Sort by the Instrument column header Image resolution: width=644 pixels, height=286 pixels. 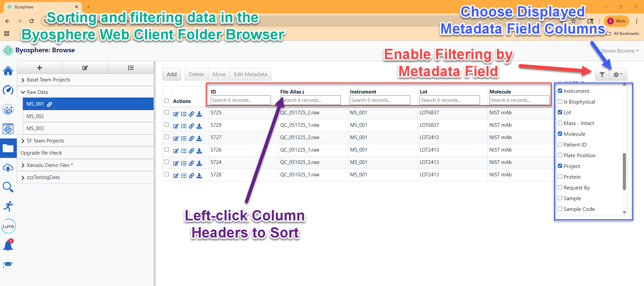(x=363, y=92)
